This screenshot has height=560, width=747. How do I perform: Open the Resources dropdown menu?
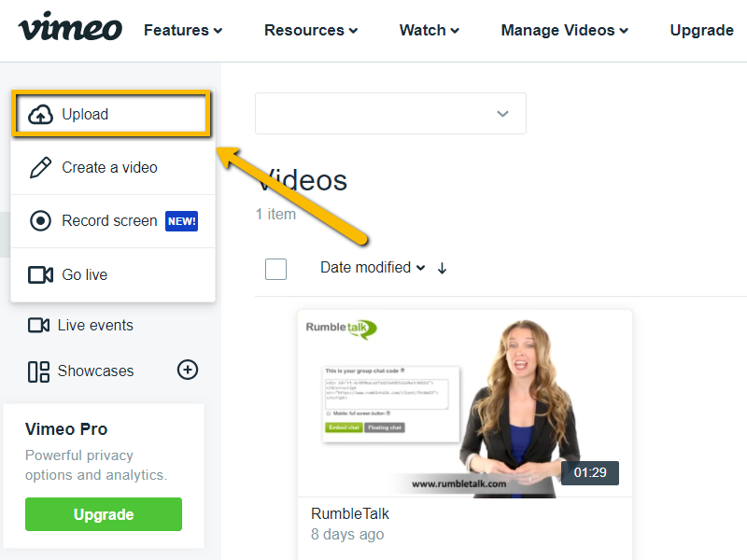[x=311, y=31]
